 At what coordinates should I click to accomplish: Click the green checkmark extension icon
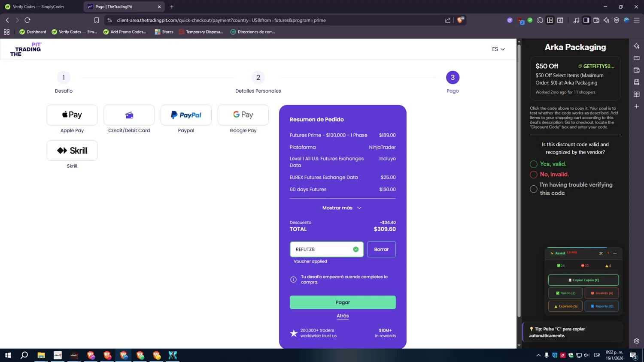(x=530, y=20)
